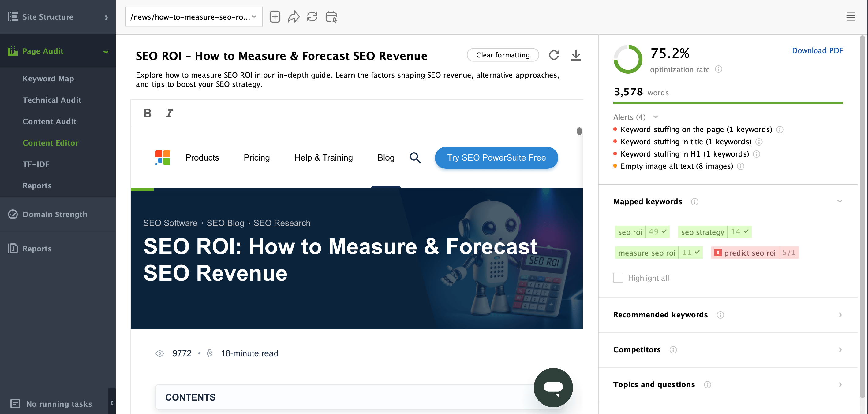868x414 pixels.
Task: Collapse the Alerts list chevron
Action: click(x=655, y=117)
